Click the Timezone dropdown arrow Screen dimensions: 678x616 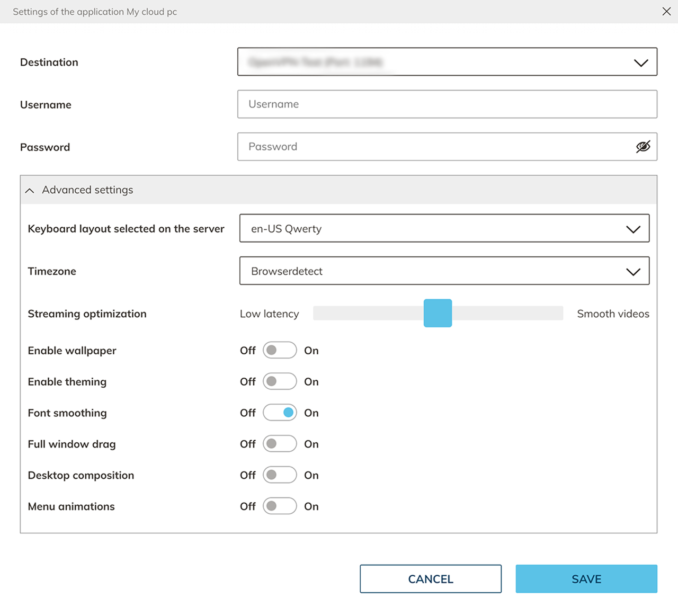[633, 271]
